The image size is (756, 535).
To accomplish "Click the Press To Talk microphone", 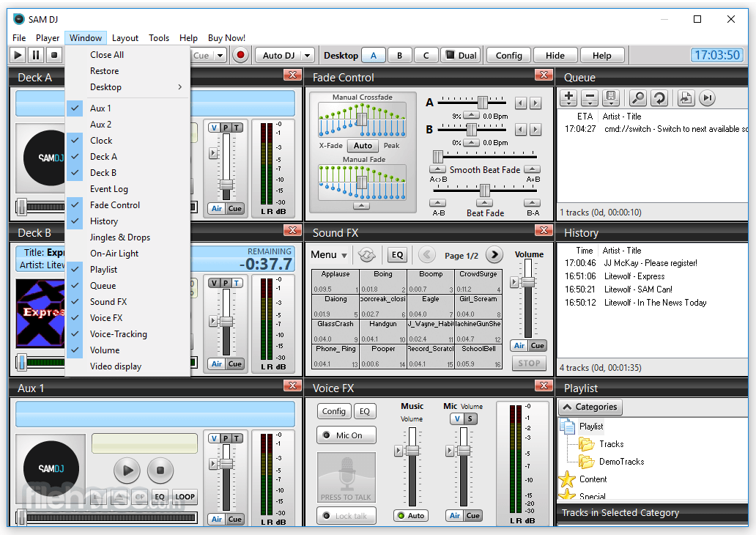I will click(x=346, y=478).
